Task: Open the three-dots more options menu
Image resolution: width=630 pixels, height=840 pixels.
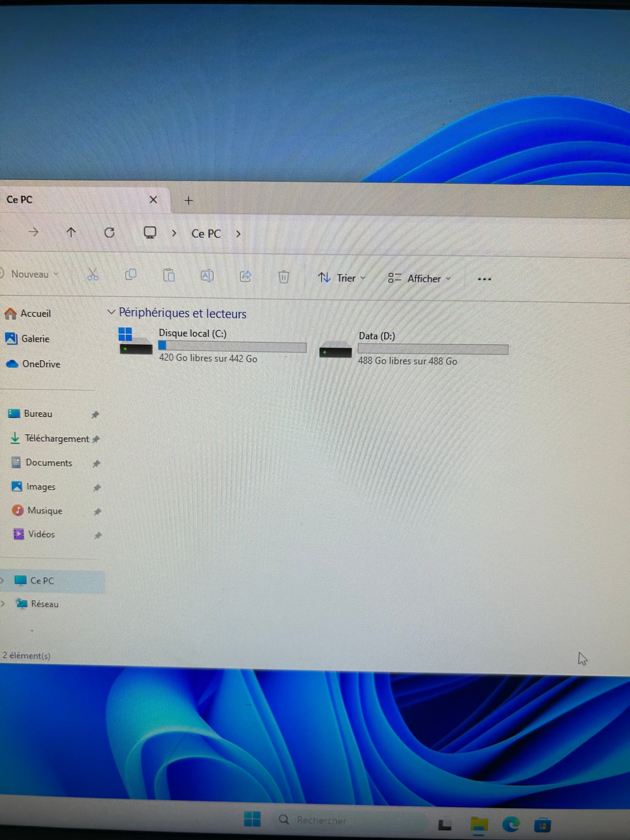Action: pos(484,279)
